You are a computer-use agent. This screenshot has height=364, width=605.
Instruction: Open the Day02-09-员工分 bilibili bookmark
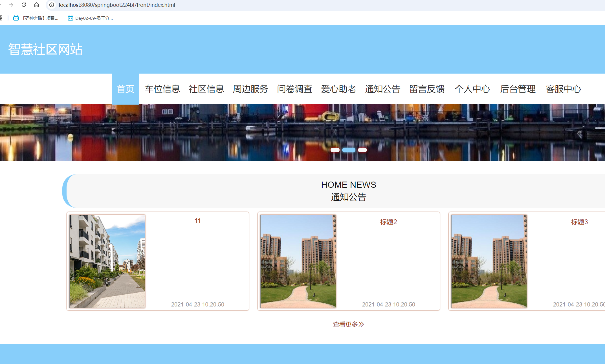tap(91, 18)
